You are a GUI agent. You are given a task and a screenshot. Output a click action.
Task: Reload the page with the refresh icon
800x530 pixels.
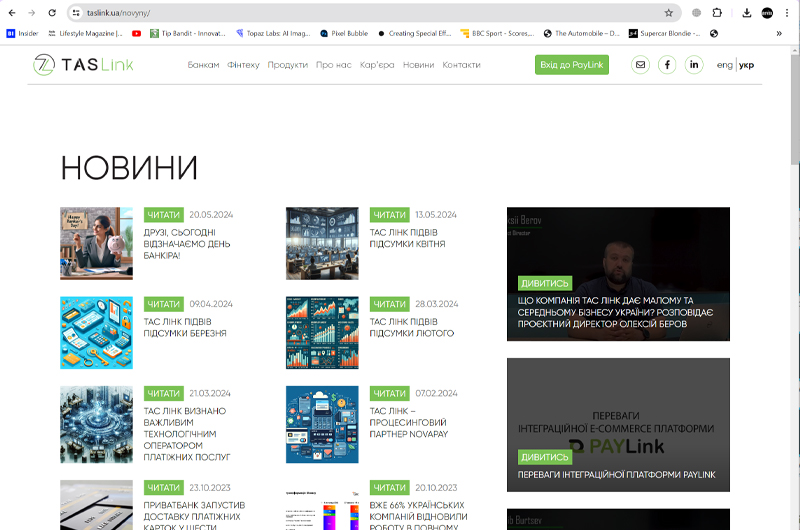pyautogui.click(x=52, y=13)
